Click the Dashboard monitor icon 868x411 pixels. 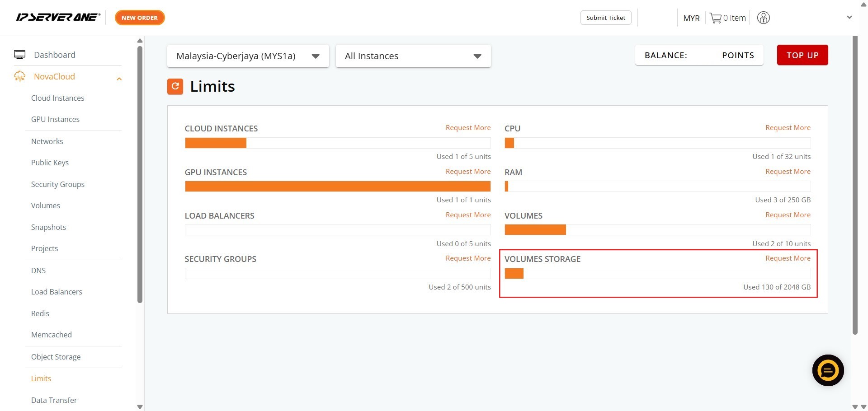pyautogui.click(x=19, y=55)
